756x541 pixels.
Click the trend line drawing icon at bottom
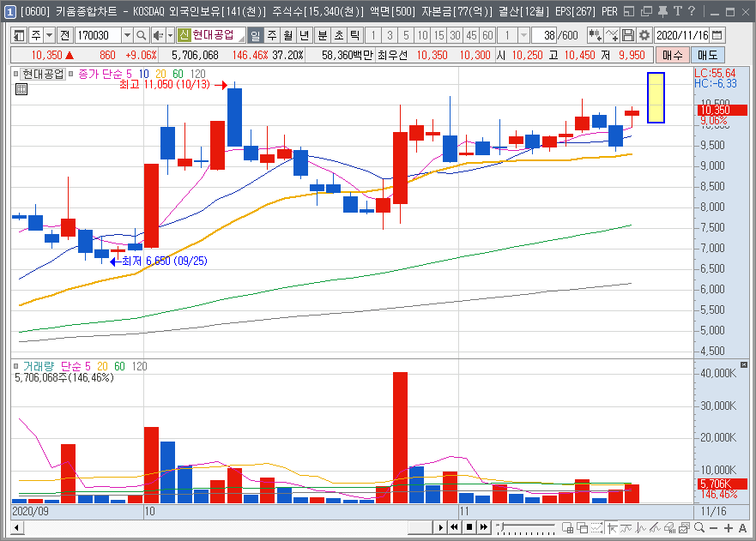tap(656, 528)
